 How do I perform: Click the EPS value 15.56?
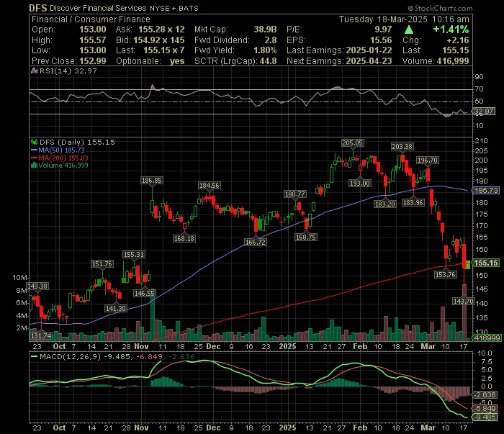point(381,40)
